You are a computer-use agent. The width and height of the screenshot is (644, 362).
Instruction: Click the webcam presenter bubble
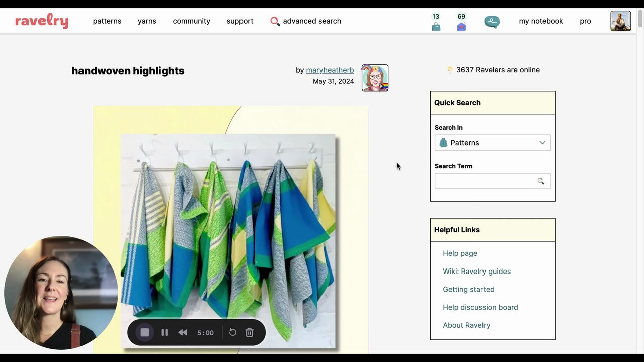[61, 293]
